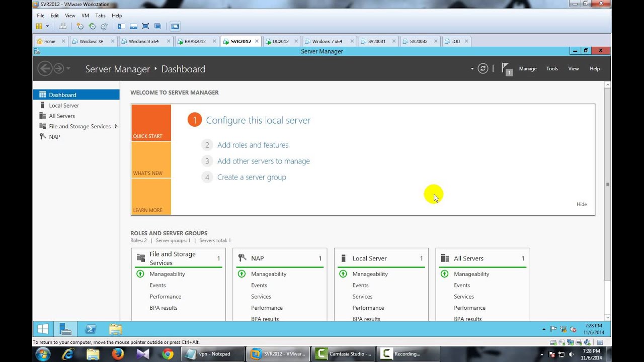Click the revert to snapshot icon
The width and height of the screenshot is (644, 362).
point(92,26)
